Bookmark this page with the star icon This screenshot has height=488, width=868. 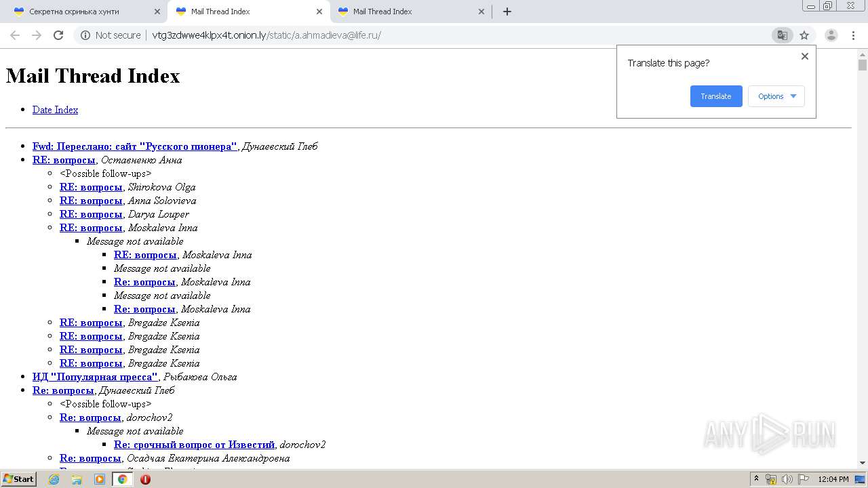804,35
